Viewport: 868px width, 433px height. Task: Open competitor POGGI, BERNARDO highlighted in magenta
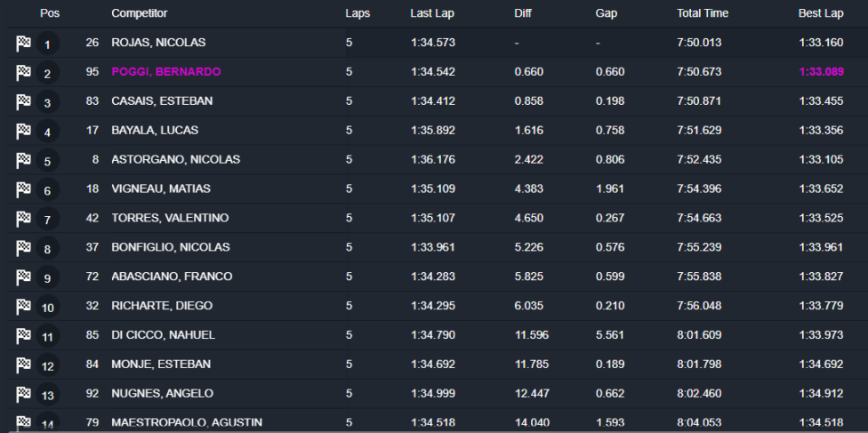165,72
